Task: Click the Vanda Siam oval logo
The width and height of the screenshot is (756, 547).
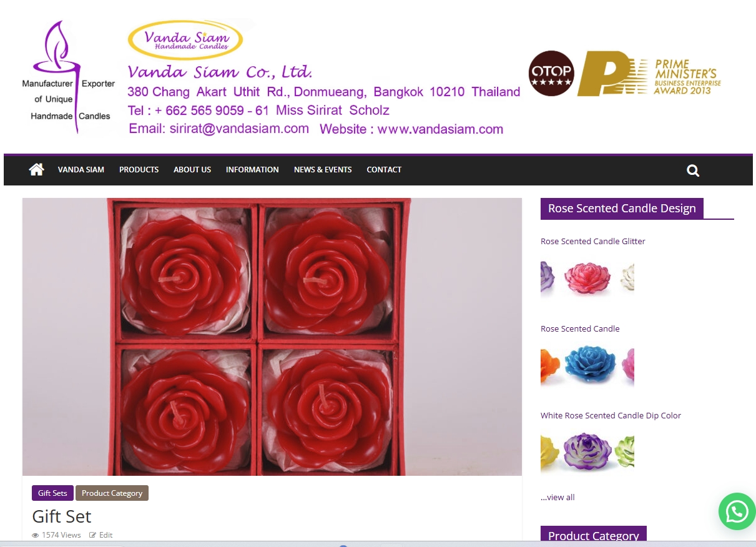Action: pos(185,40)
